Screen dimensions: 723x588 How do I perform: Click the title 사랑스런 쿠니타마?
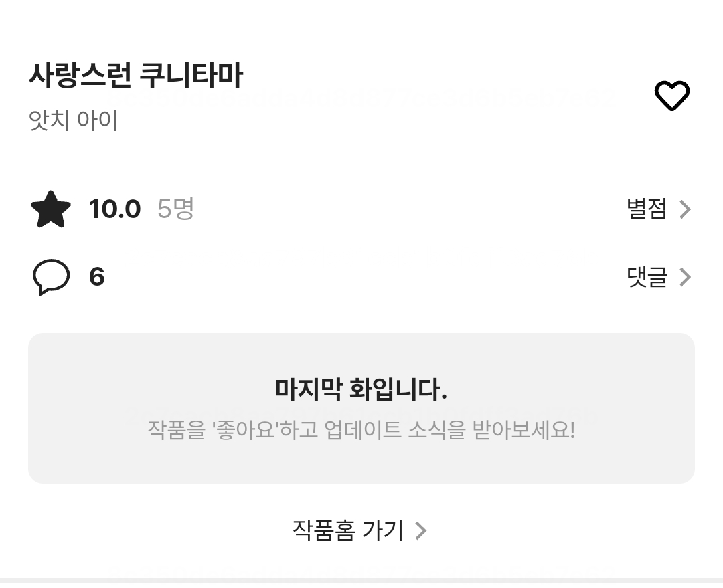coord(135,76)
